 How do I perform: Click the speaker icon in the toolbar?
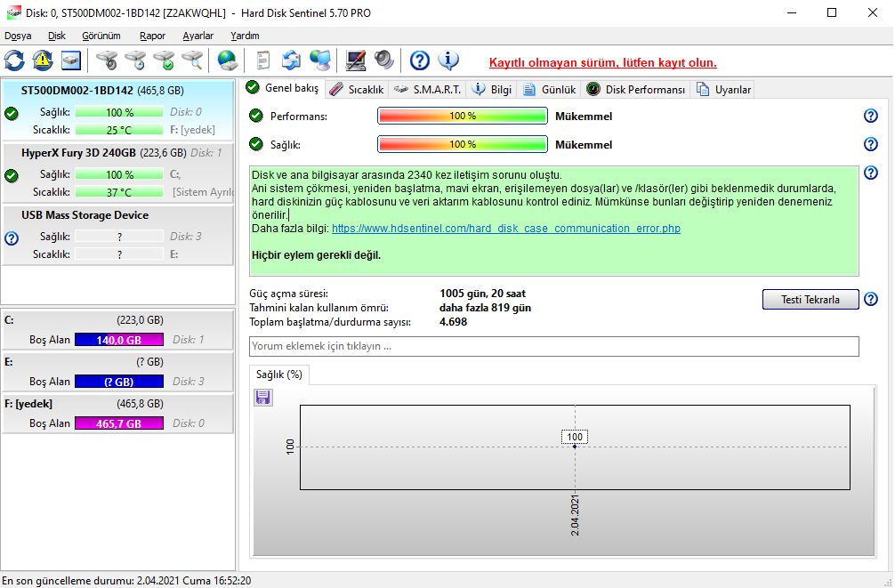(383, 60)
